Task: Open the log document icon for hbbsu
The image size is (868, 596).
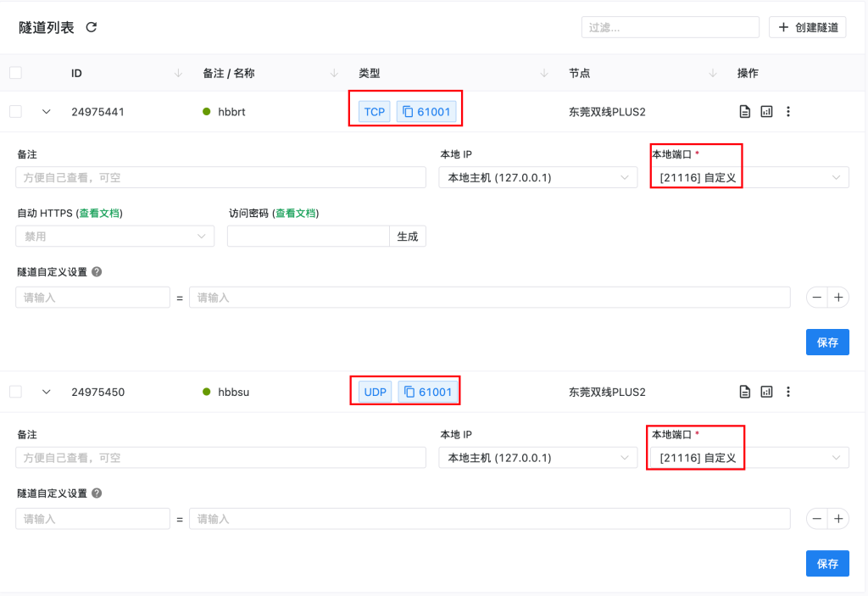Action: click(745, 392)
